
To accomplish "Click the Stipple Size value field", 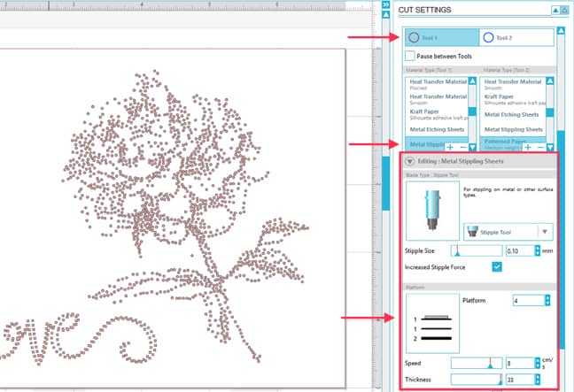I will pos(517,251).
